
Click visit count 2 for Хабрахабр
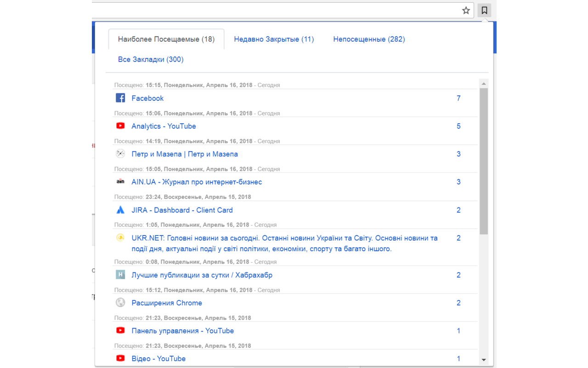[458, 275]
